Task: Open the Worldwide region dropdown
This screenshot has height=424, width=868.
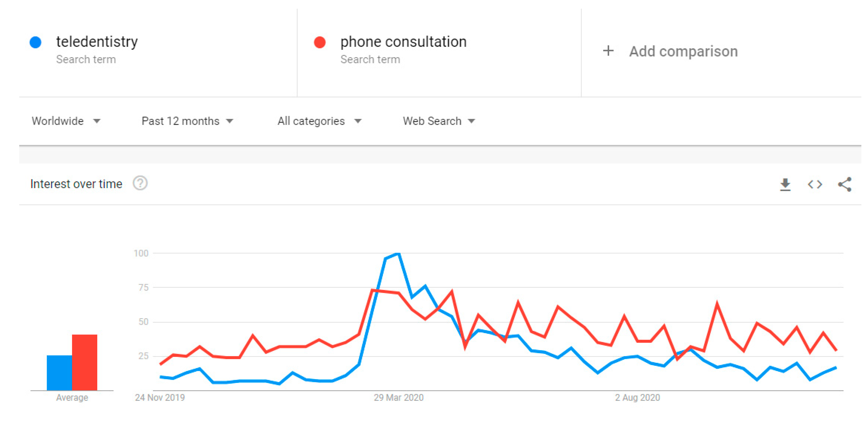Action: pyautogui.click(x=66, y=121)
